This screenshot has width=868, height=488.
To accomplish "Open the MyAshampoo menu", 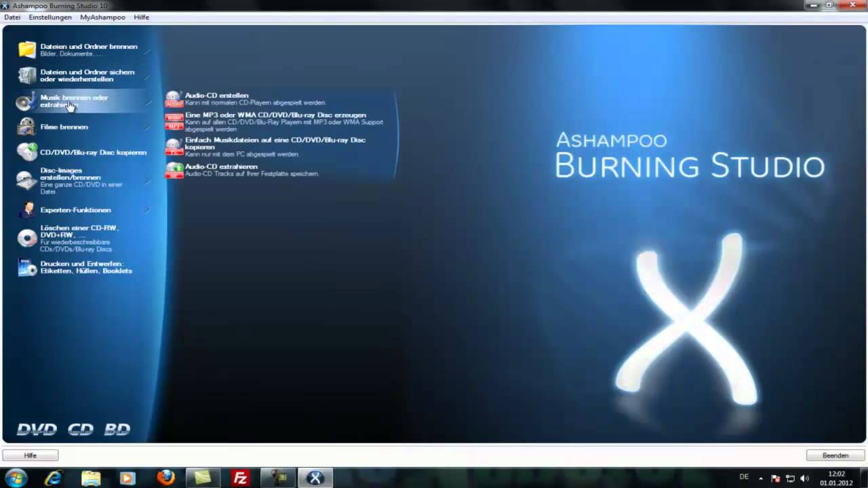I will [102, 17].
